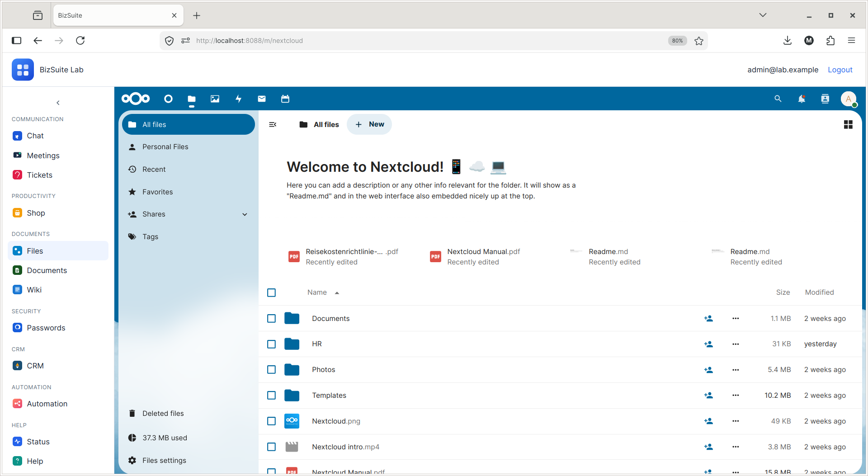
Task: Open Personal Files view
Action: coord(189,147)
